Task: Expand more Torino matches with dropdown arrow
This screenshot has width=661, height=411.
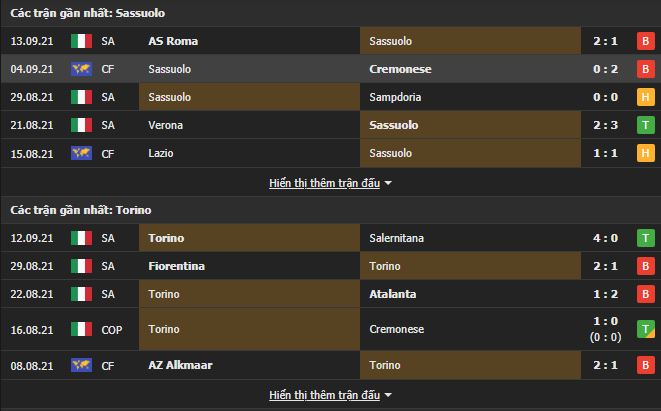Action: pyautogui.click(x=388, y=396)
